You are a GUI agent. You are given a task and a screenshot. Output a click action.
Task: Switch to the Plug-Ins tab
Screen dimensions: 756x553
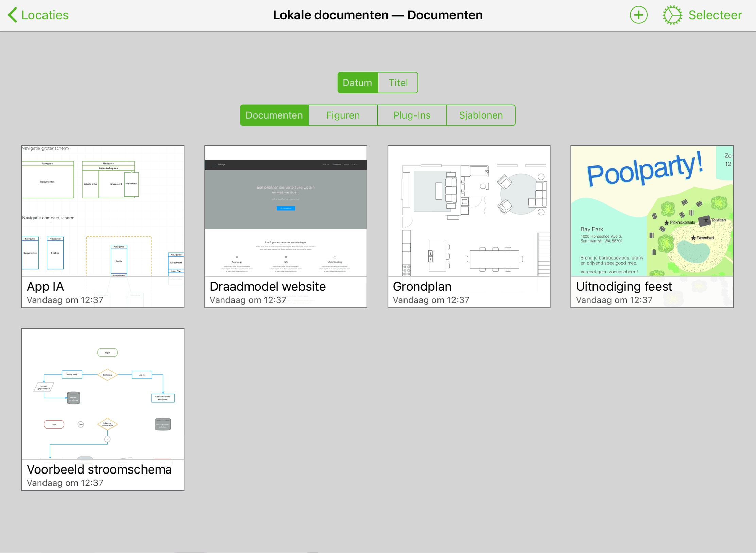click(x=412, y=115)
